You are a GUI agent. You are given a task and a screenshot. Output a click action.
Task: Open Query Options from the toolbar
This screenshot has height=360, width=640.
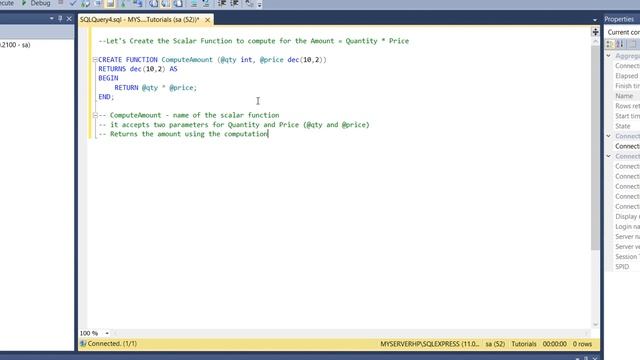pyautogui.click(x=98, y=4)
